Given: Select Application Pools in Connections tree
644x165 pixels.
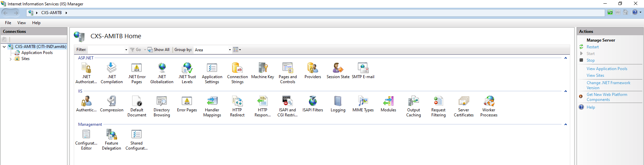Looking at the screenshot, I should (x=37, y=53).
